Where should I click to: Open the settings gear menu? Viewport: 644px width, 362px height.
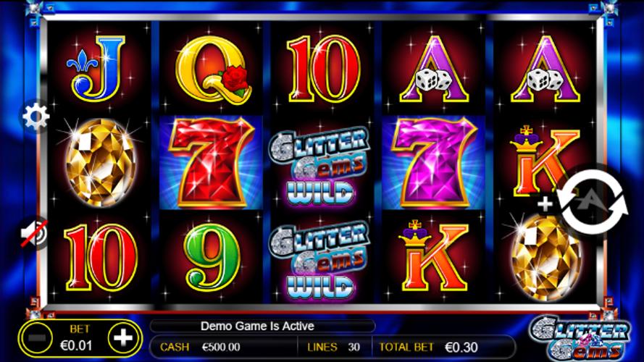[x=35, y=117]
